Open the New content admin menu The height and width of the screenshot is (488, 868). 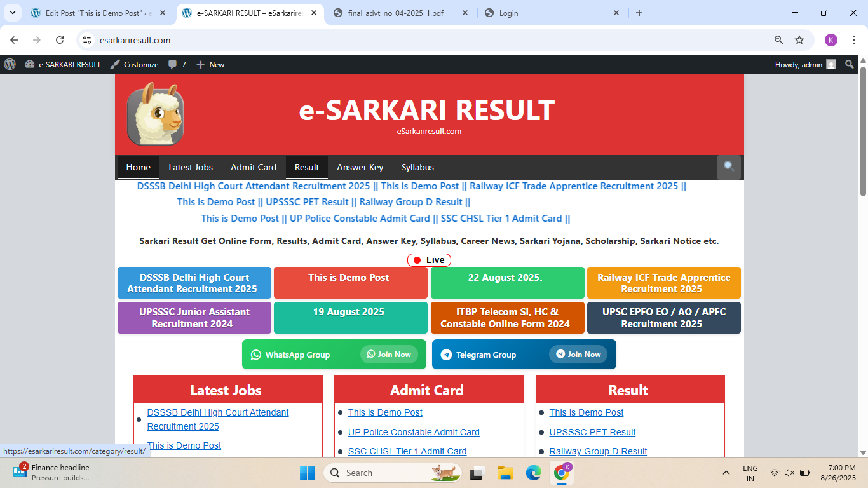coord(210,64)
